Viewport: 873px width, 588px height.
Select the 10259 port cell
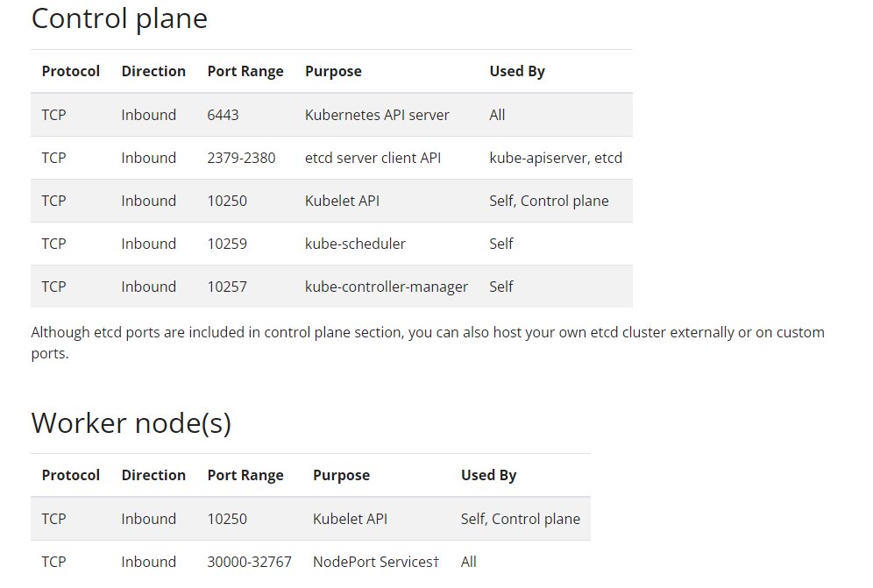coord(227,244)
